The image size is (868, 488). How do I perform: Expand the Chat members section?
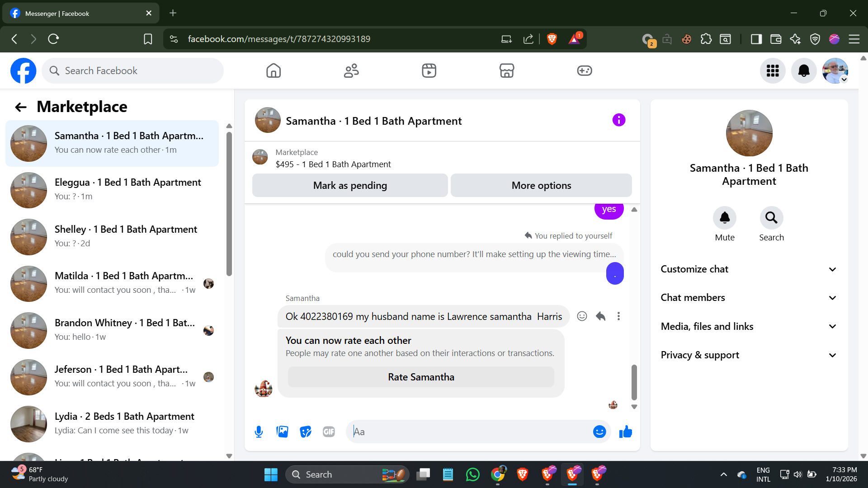pyautogui.click(x=749, y=298)
